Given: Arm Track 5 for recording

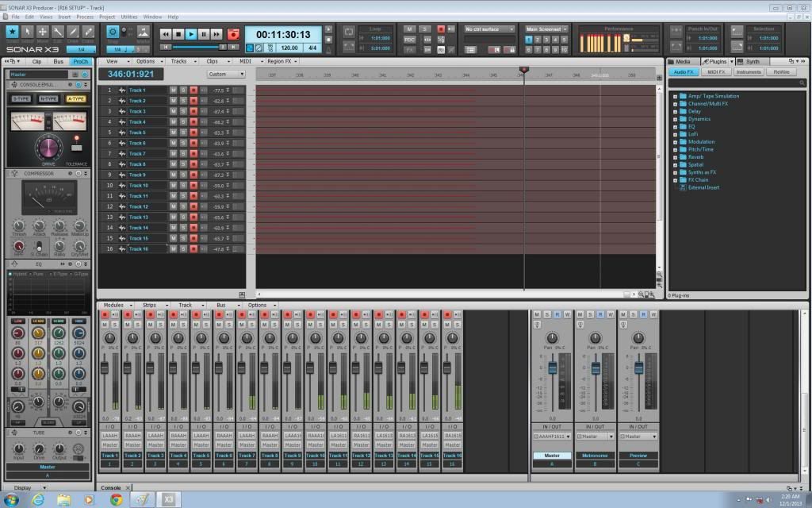Looking at the screenshot, I should point(193,133).
